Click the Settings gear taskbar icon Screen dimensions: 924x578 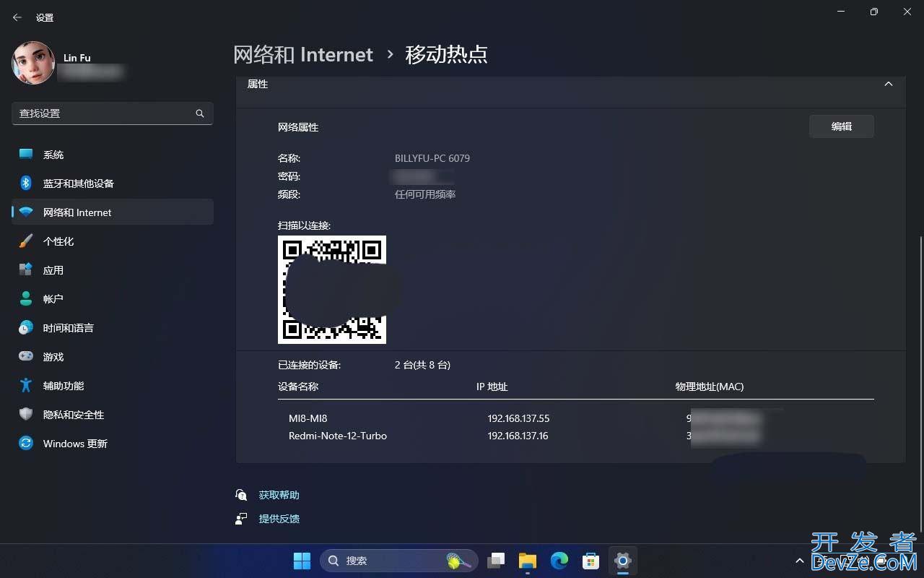click(622, 561)
